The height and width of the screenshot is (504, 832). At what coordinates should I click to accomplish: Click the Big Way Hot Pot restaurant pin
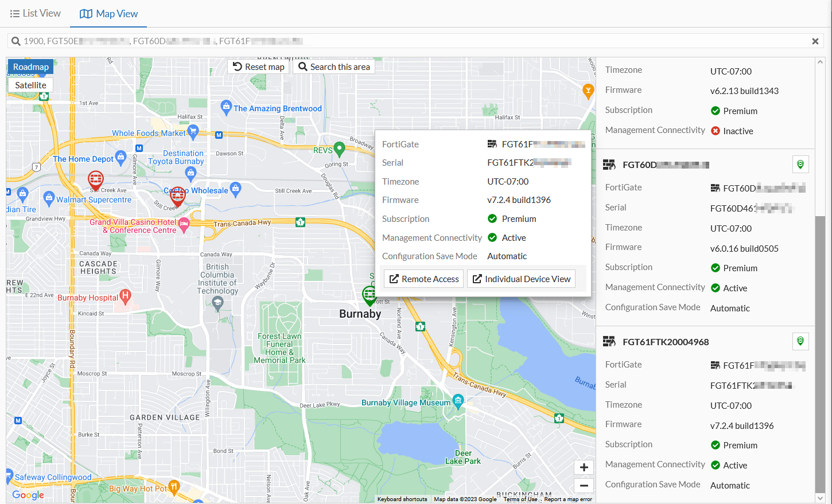pyautogui.click(x=174, y=487)
